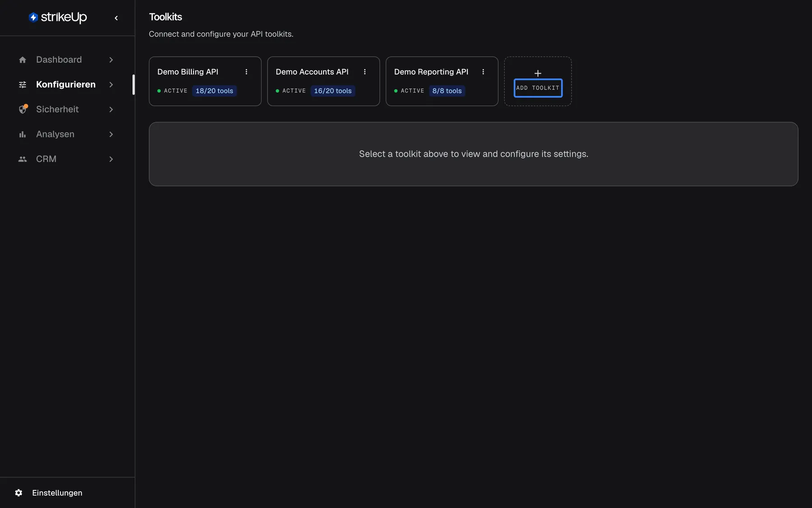Open Demo Reporting API options menu

[x=483, y=72]
